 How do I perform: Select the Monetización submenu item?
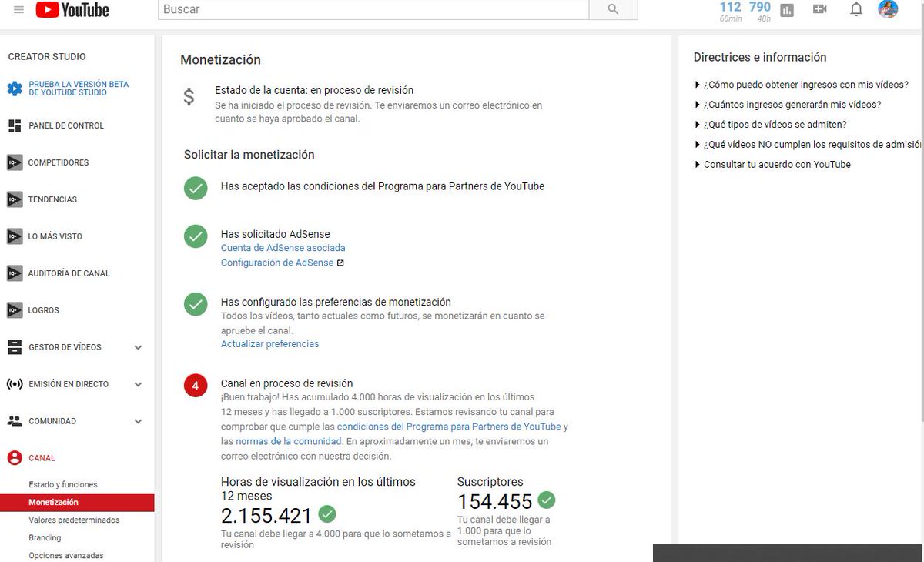click(77, 503)
